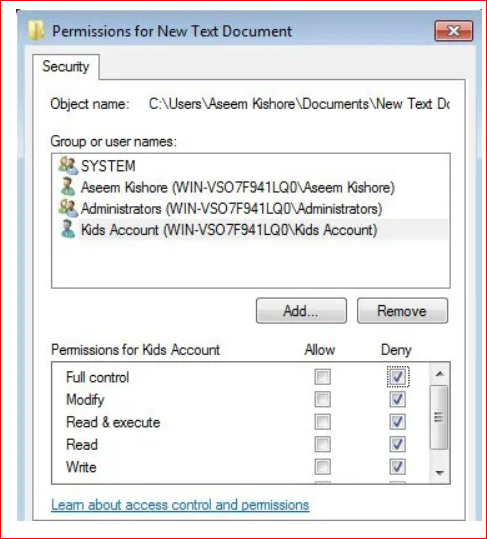Open the Security tab

click(66, 66)
